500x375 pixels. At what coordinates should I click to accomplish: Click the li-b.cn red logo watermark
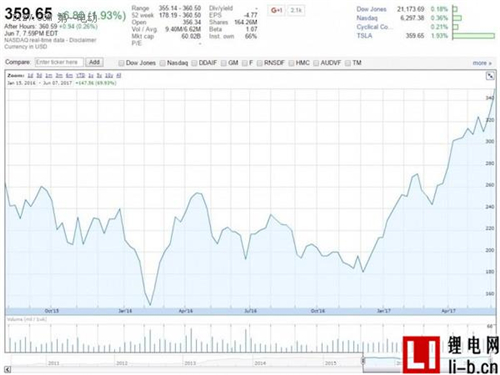tap(421, 355)
